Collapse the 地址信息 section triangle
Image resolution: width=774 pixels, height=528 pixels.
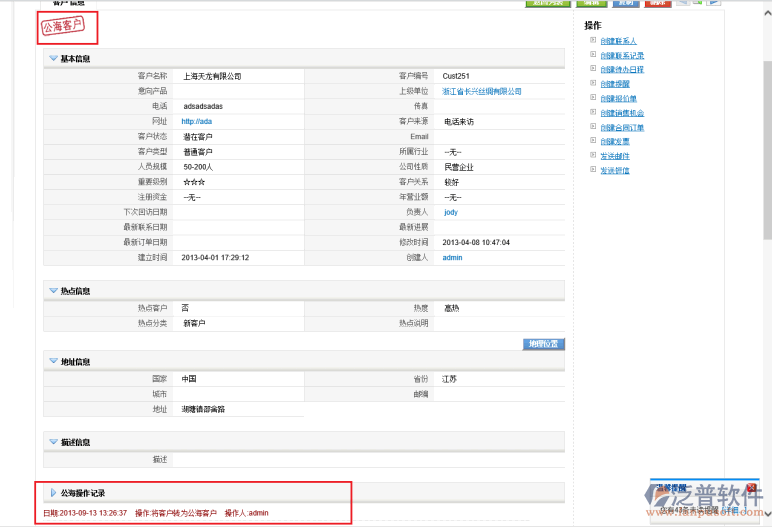tap(53, 361)
